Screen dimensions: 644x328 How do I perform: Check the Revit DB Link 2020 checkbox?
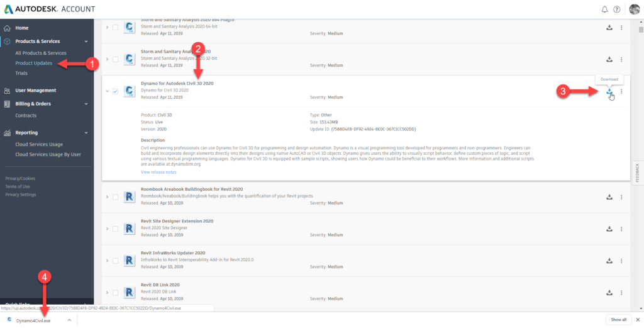click(x=116, y=293)
